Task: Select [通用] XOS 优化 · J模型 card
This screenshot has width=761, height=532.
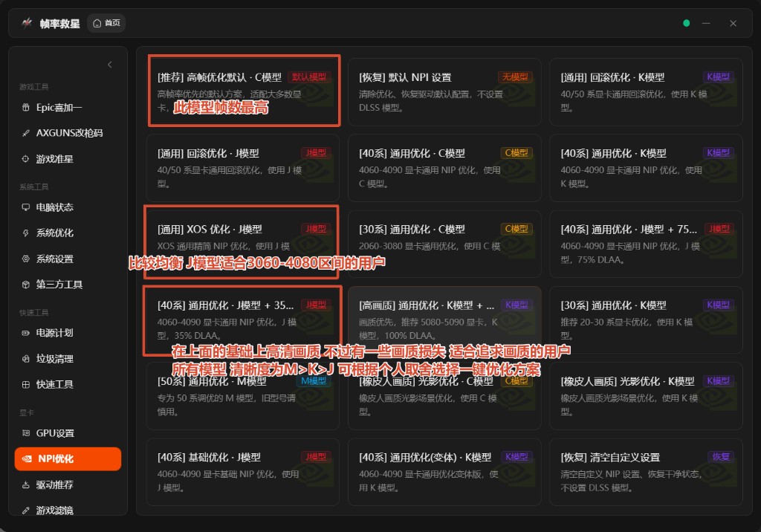Action: point(243,244)
